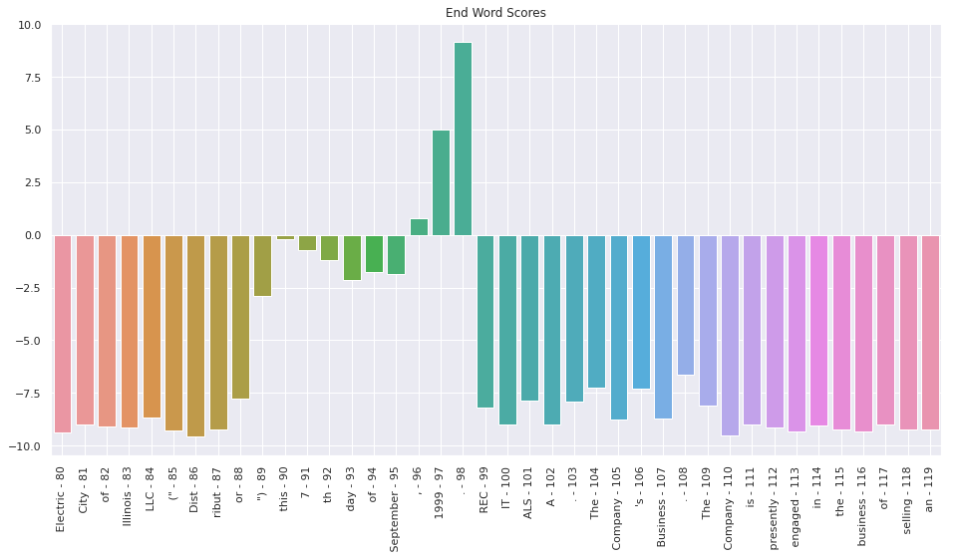
Task: Click the y-axis tick label 10.0
Action: click(x=28, y=25)
